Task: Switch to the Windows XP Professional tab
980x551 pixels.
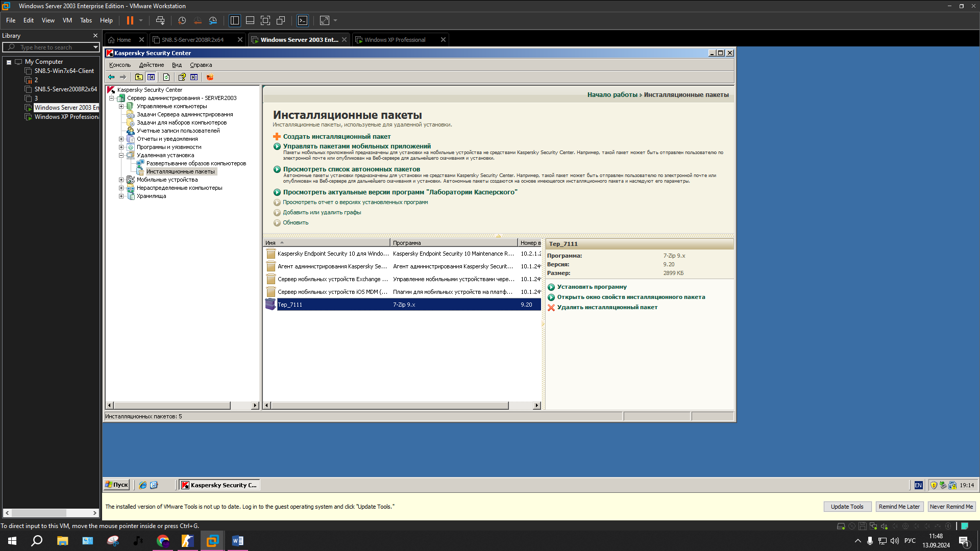Action: point(395,40)
